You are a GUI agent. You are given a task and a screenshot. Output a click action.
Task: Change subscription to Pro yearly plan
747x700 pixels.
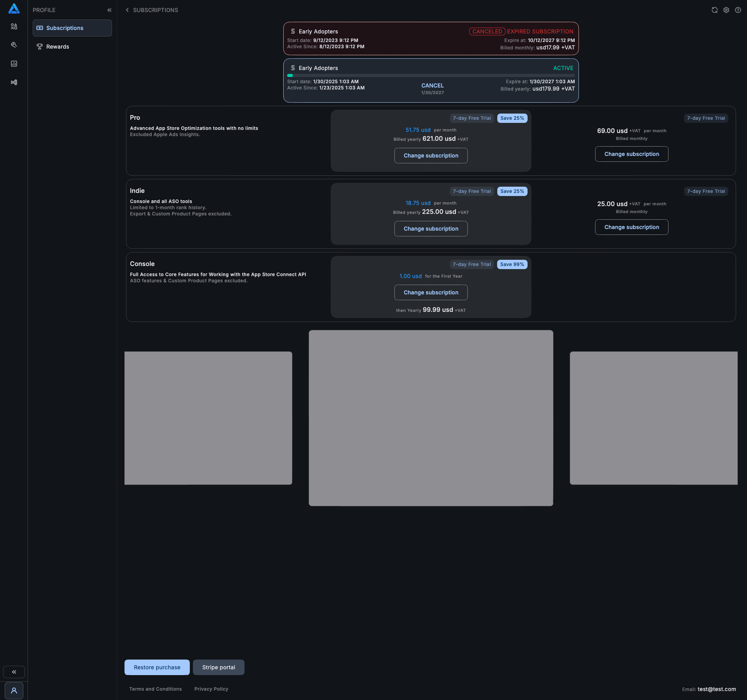(431, 156)
